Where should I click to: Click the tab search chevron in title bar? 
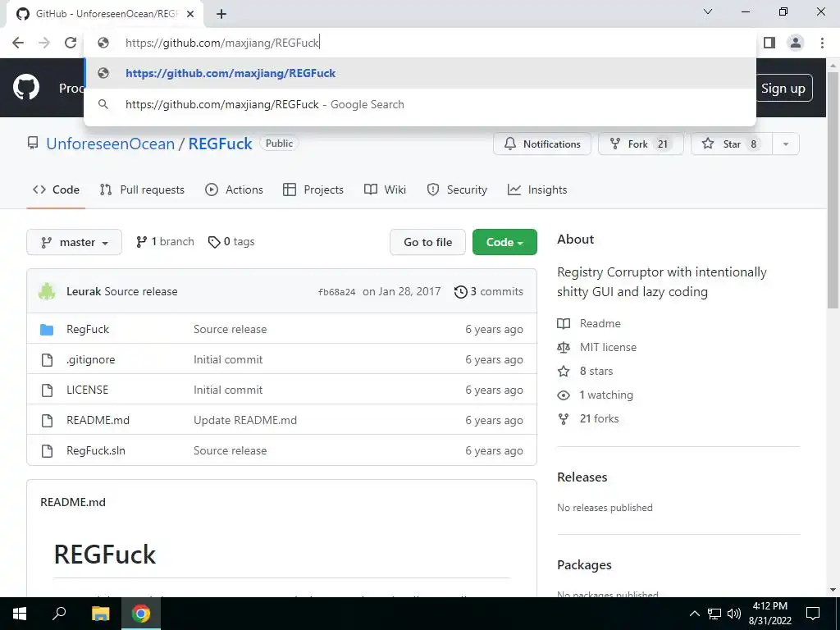(708, 11)
